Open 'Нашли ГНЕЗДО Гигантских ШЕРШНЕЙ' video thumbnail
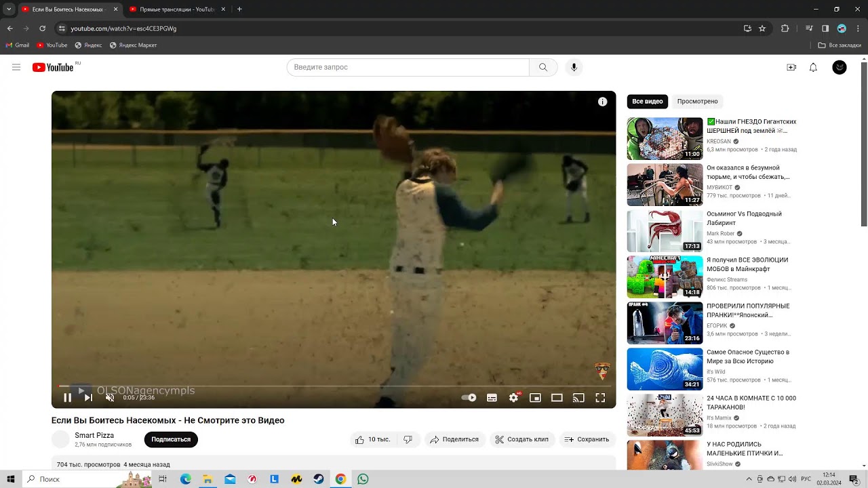Viewport: 868px width, 488px height. (x=665, y=139)
